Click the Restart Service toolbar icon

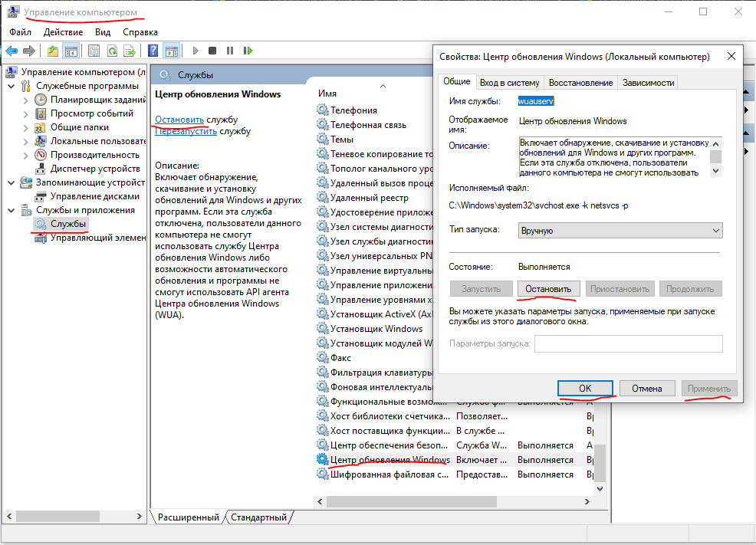click(x=248, y=51)
